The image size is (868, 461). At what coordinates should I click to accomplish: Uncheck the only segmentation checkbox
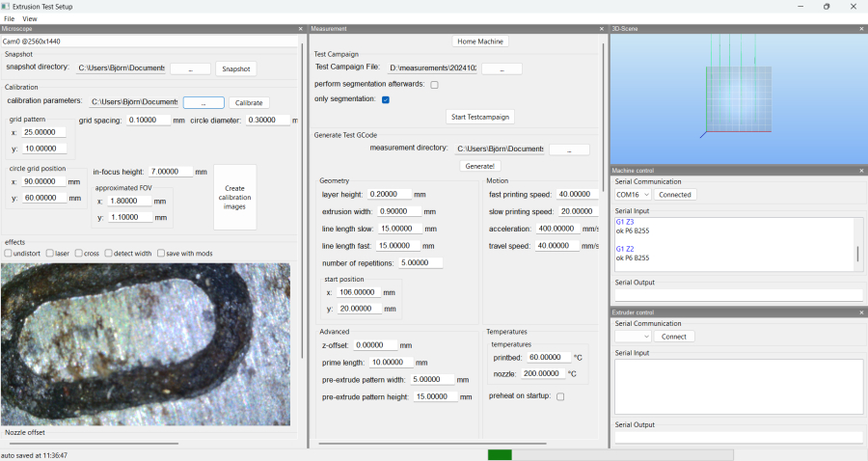tap(386, 99)
